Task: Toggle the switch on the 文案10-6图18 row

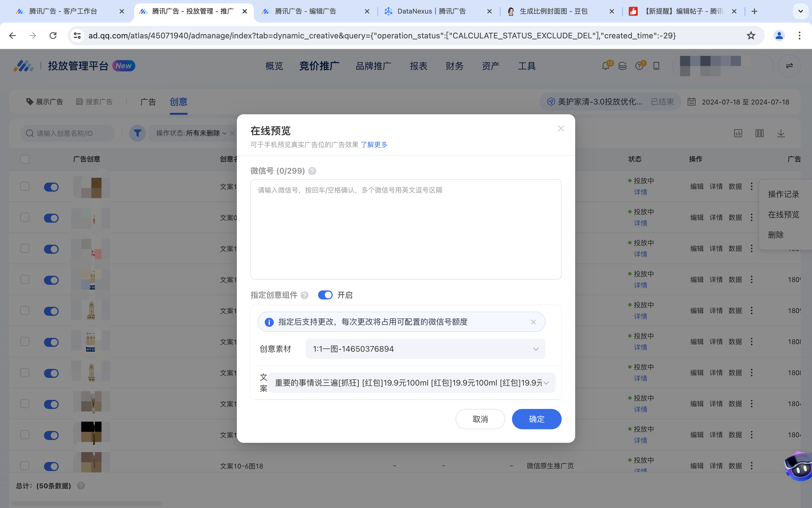Action: point(51,466)
